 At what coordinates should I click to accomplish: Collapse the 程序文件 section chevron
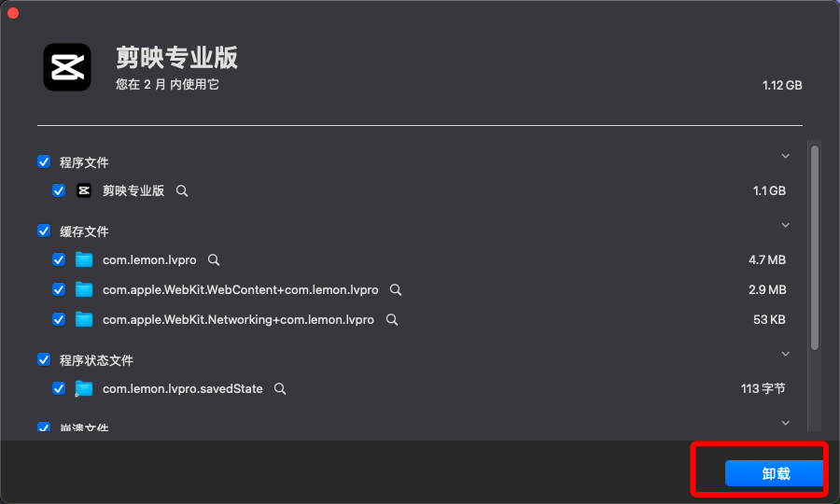pos(785,157)
